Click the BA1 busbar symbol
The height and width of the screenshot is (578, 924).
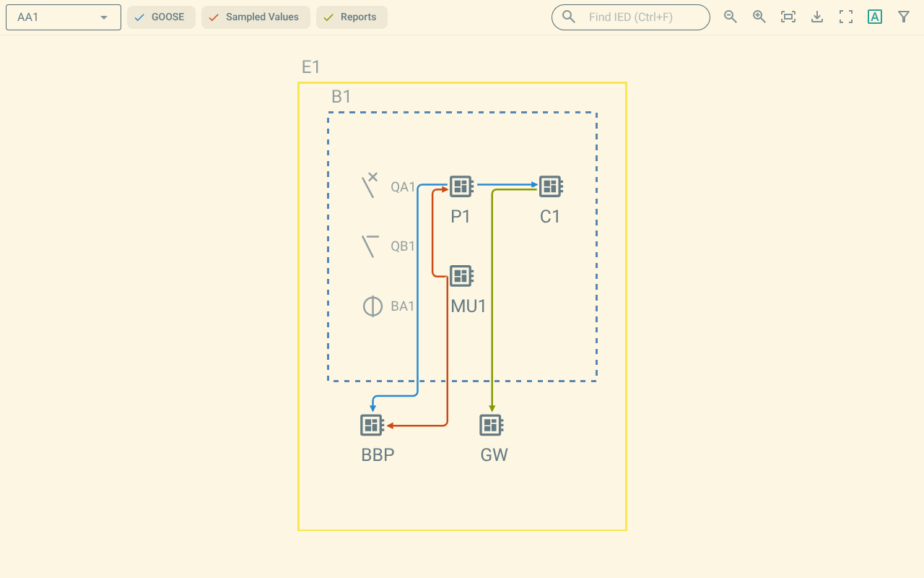tap(372, 306)
